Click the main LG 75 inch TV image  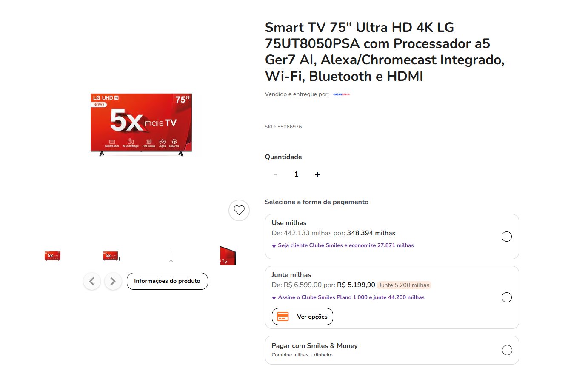[141, 125]
